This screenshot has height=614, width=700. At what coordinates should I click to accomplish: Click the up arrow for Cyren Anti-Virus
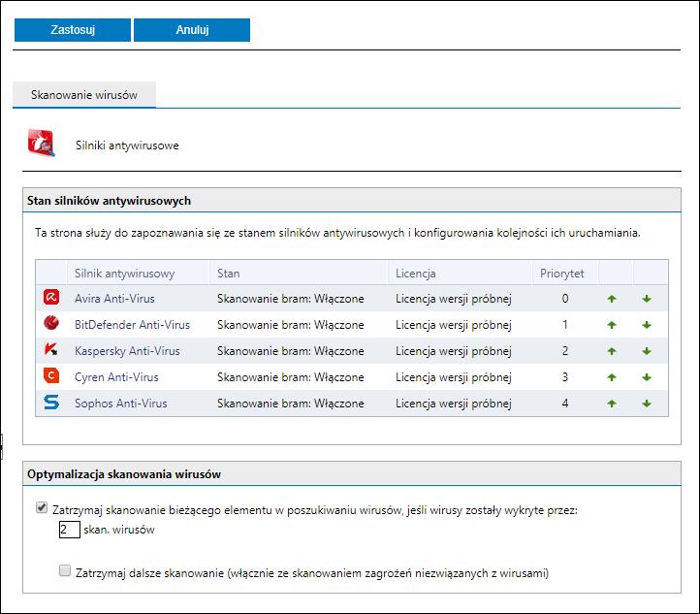pos(612,377)
